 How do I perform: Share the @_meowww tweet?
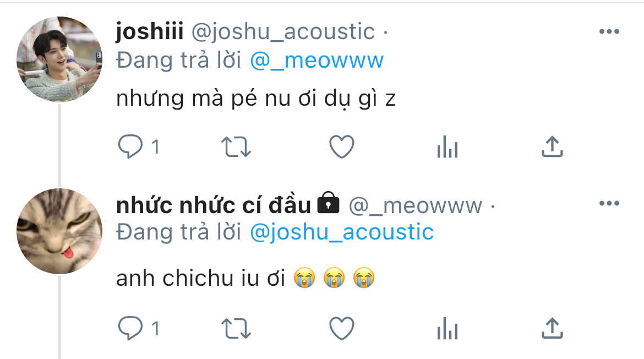pyautogui.click(x=553, y=328)
